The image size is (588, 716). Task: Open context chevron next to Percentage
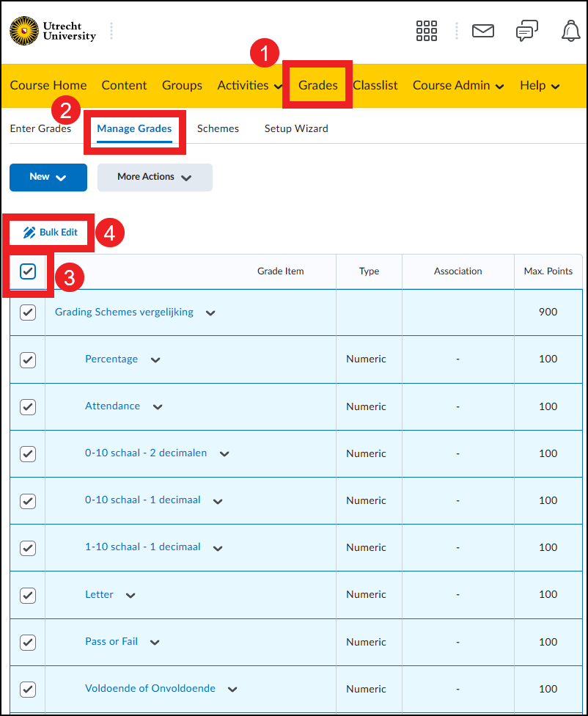coord(155,360)
